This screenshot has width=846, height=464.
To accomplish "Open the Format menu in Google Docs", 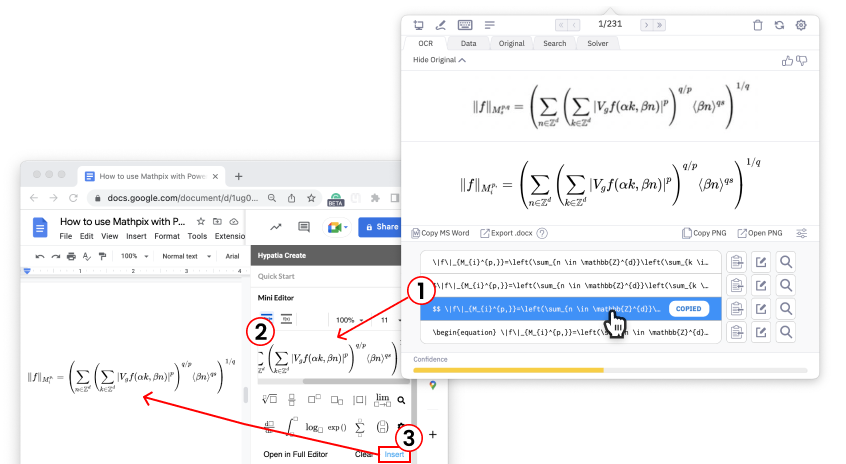I will (167, 236).
